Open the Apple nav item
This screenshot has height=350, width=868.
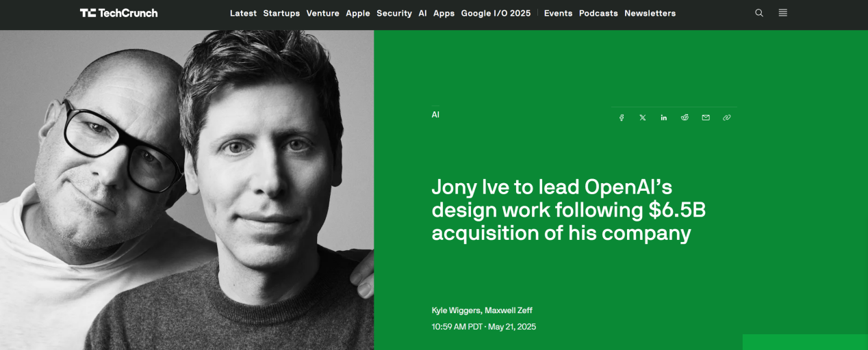tap(358, 13)
